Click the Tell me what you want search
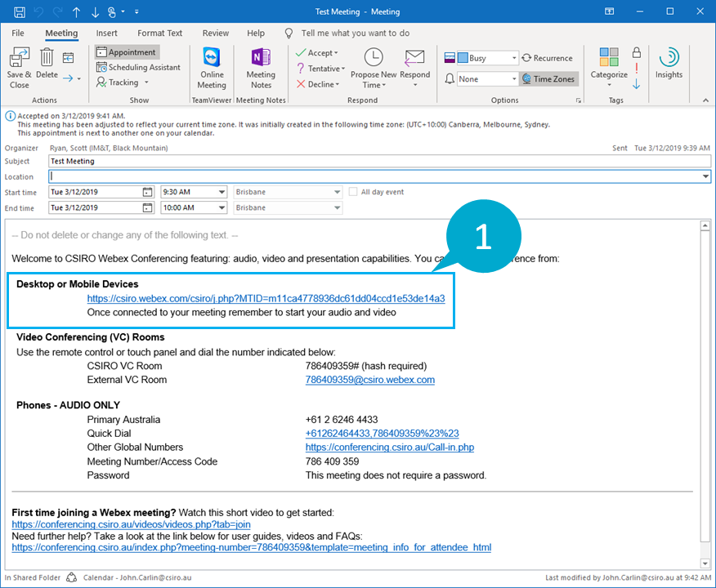This screenshot has height=588, width=716. [356, 33]
